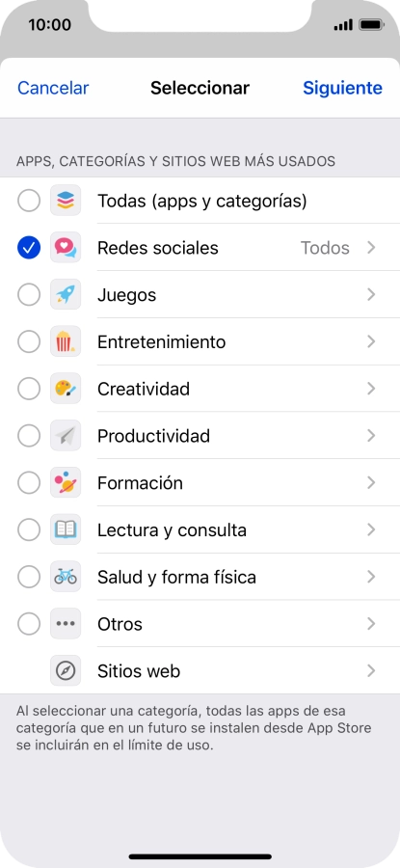Tap the Entretenimiento popcorn icon
Viewport: 400px width, 868px height.
pyautogui.click(x=66, y=341)
